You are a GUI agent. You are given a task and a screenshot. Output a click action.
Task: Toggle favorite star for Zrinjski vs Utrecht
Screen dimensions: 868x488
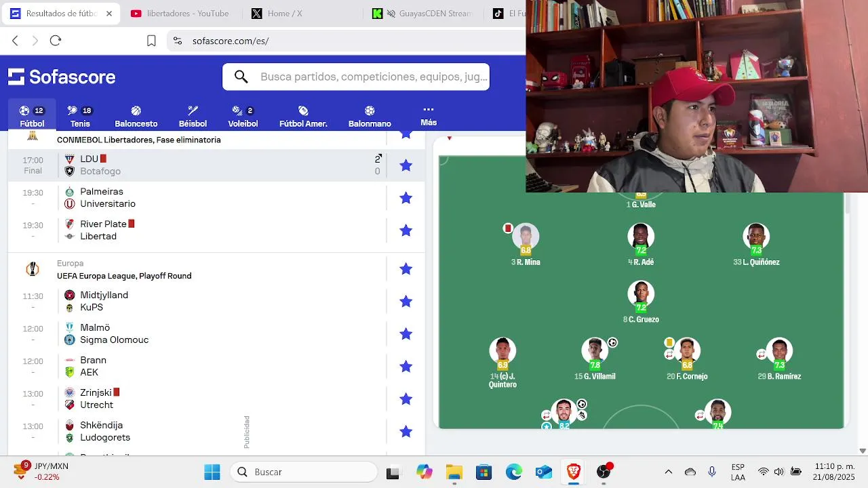point(406,399)
